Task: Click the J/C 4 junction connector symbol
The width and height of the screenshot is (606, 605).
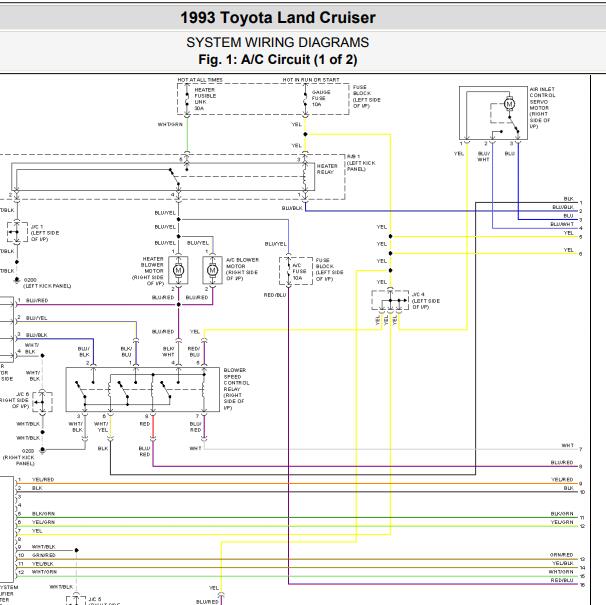Action: (390, 300)
